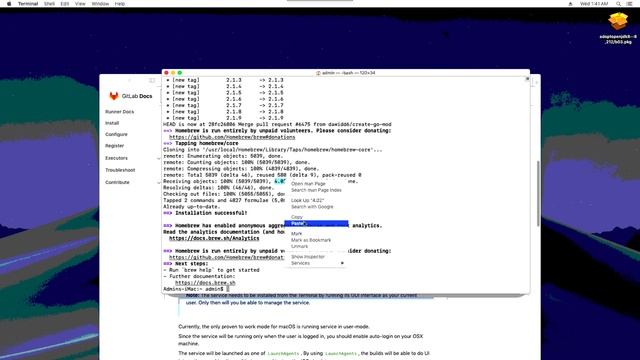640x360 pixels.
Task: Open the Shell menu
Action: point(49,4)
